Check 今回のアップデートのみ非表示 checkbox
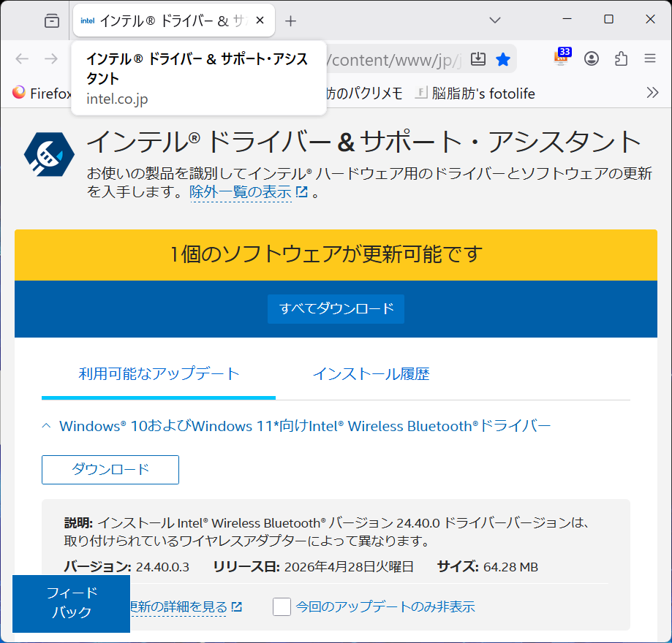Viewport: 672px width, 643px height. point(282,606)
